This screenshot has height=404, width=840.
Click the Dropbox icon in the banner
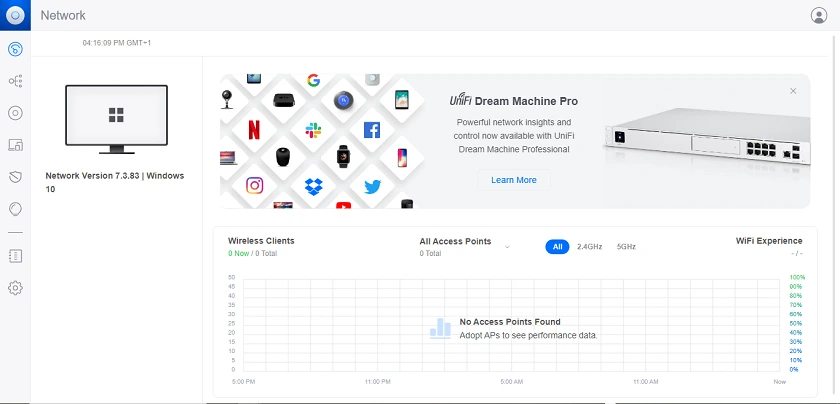[313, 186]
